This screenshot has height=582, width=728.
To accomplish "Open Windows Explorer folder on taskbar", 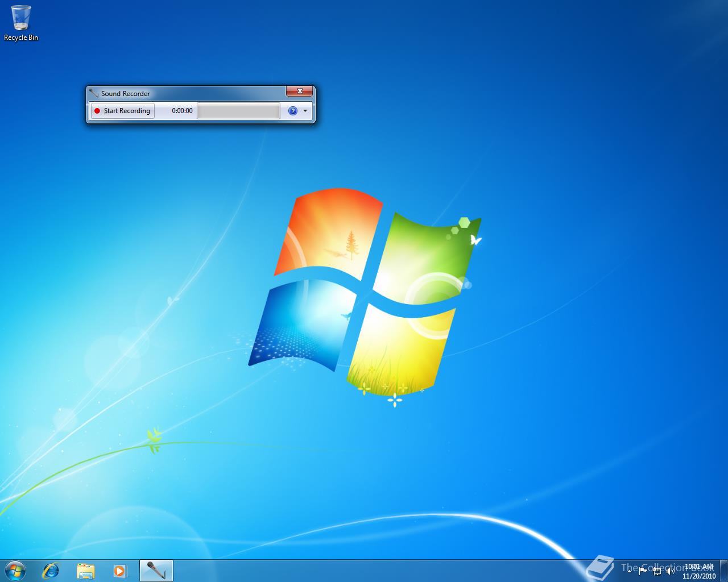I will pos(85,571).
